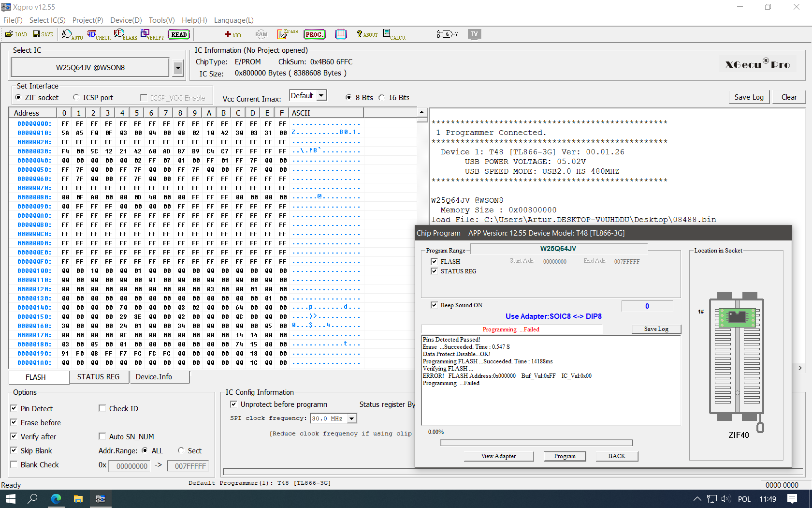Start the BLANK check tool
Viewport: 812px width, 508px height.
coord(125,35)
